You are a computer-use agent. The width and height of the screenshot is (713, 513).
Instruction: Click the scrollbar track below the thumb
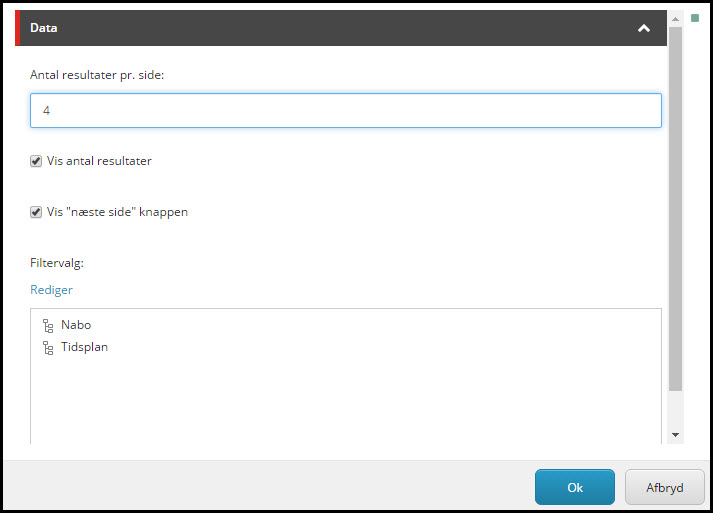coord(675,409)
